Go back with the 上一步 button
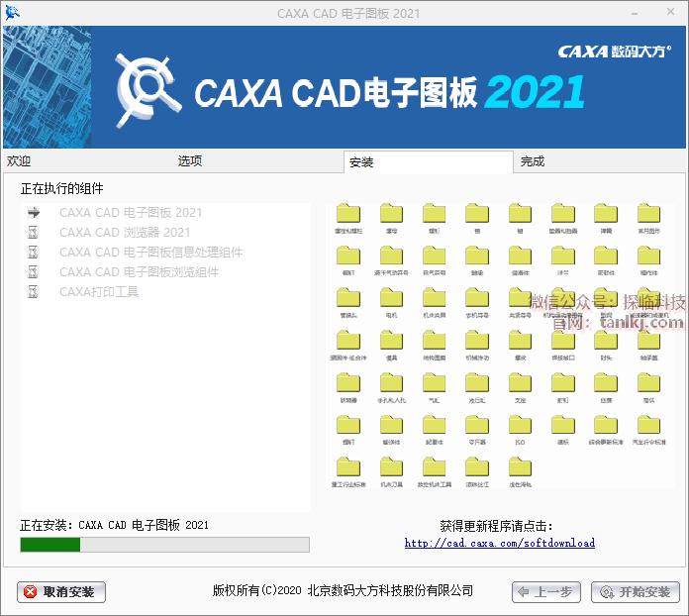 point(546,592)
